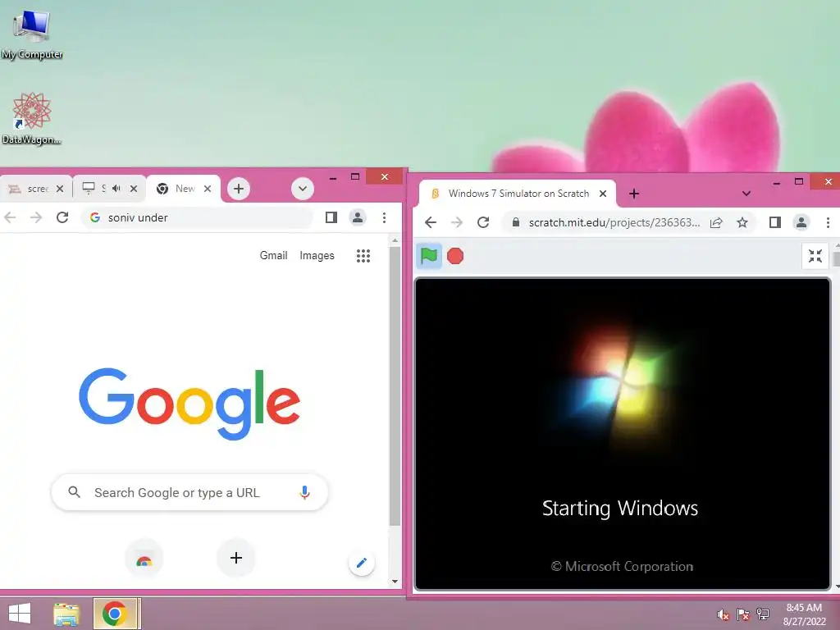This screenshot has height=630, width=840.
Task: Open profile icon in Google browser window
Action: pyautogui.click(x=358, y=217)
